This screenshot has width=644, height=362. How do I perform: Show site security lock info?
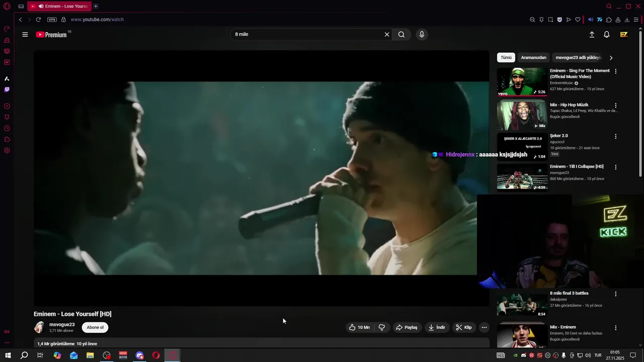point(63,20)
